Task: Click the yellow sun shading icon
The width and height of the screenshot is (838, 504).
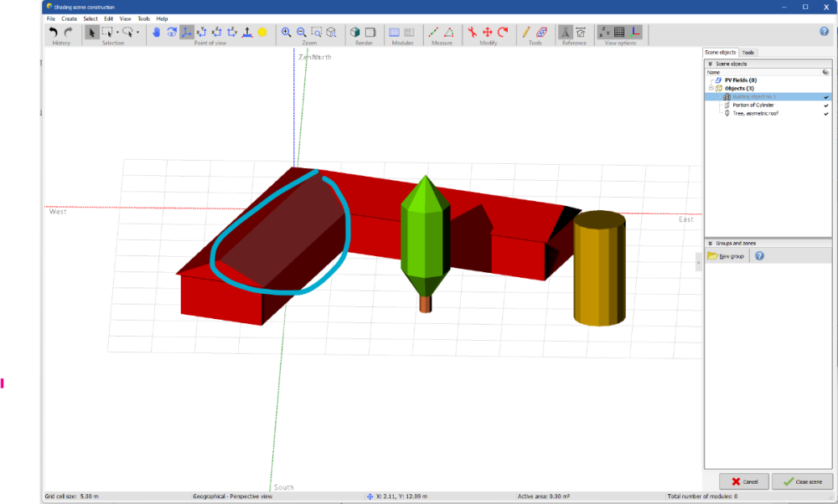Action: pyautogui.click(x=262, y=32)
